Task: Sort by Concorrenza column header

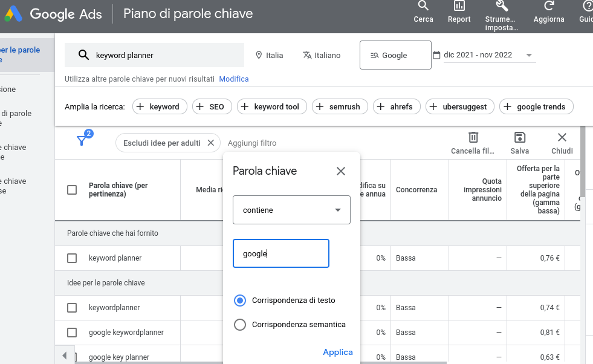Action: pyautogui.click(x=416, y=190)
